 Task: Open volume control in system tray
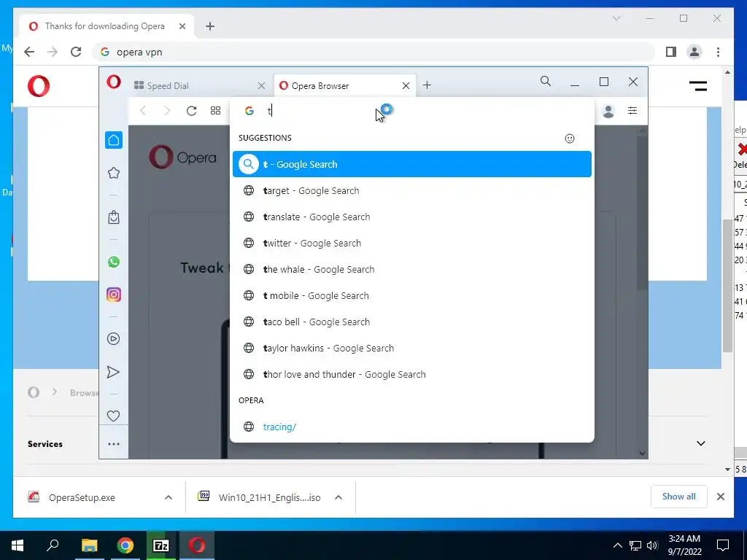coord(652,545)
